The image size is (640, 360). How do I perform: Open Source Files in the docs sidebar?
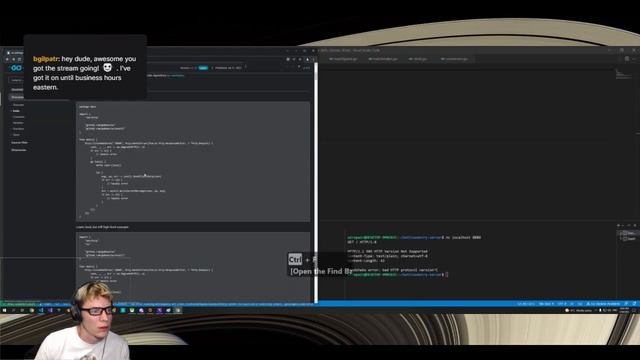pyautogui.click(x=19, y=143)
